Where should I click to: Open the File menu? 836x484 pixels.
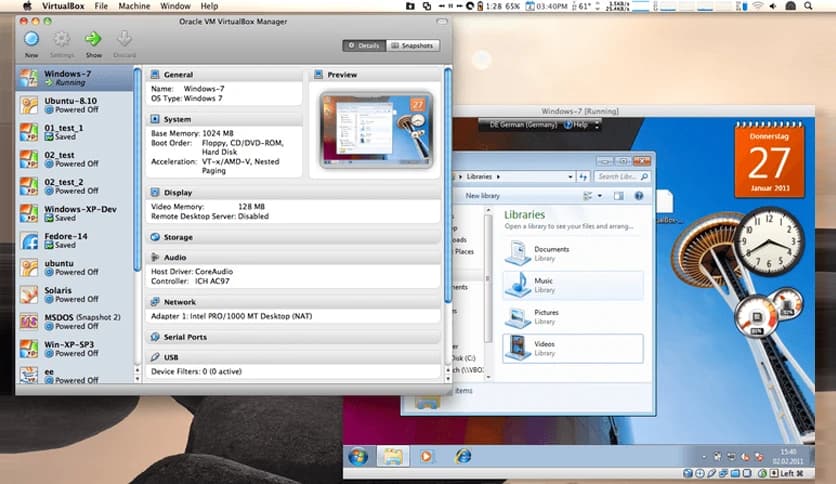pyautogui.click(x=101, y=6)
